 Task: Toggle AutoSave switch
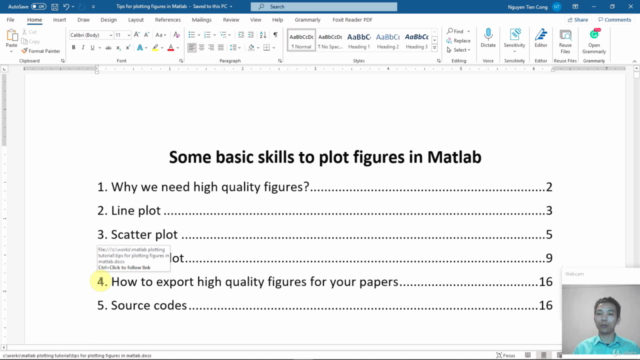click(x=38, y=7)
